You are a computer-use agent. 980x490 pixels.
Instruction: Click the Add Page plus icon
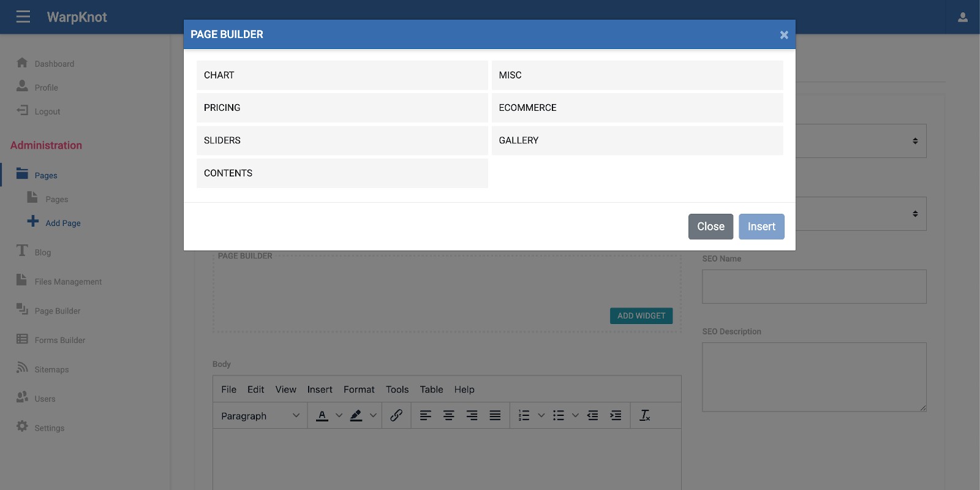tap(33, 221)
